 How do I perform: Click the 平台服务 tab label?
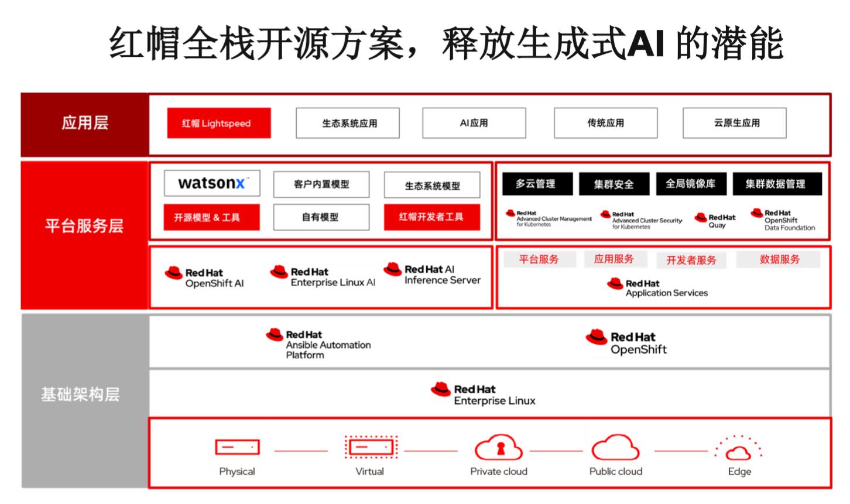[539, 259]
